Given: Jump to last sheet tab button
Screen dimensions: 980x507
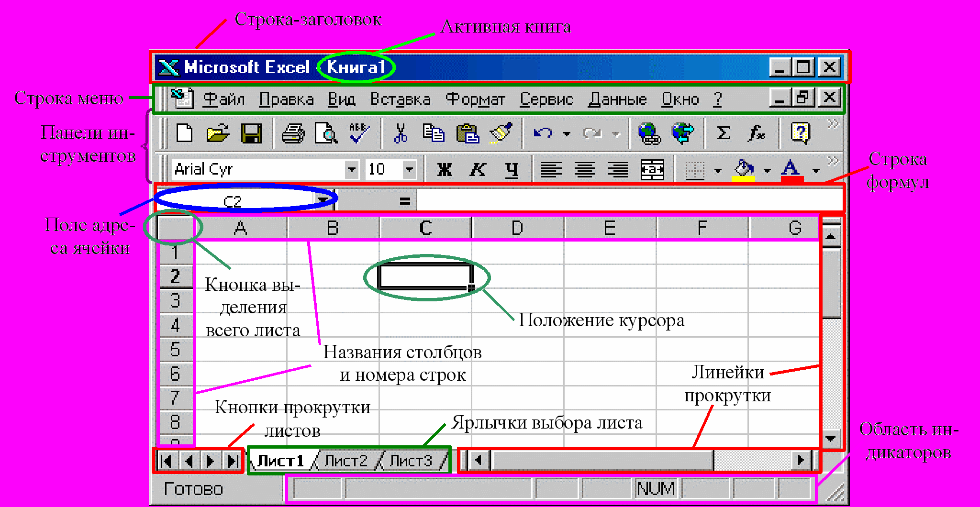Looking at the screenshot, I should tap(233, 461).
